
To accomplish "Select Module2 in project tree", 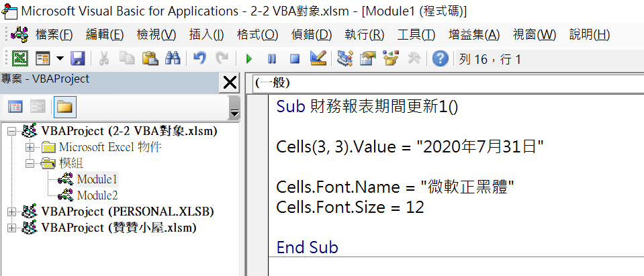I will point(97,195).
